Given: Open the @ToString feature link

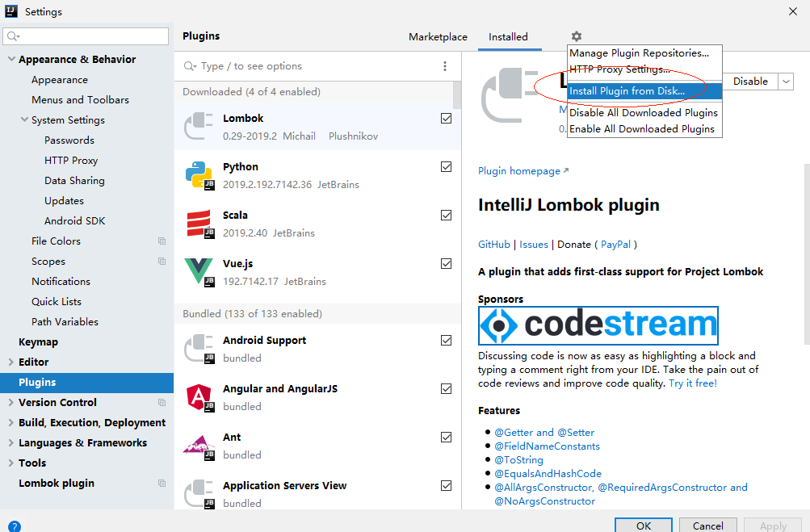Looking at the screenshot, I should (518, 459).
